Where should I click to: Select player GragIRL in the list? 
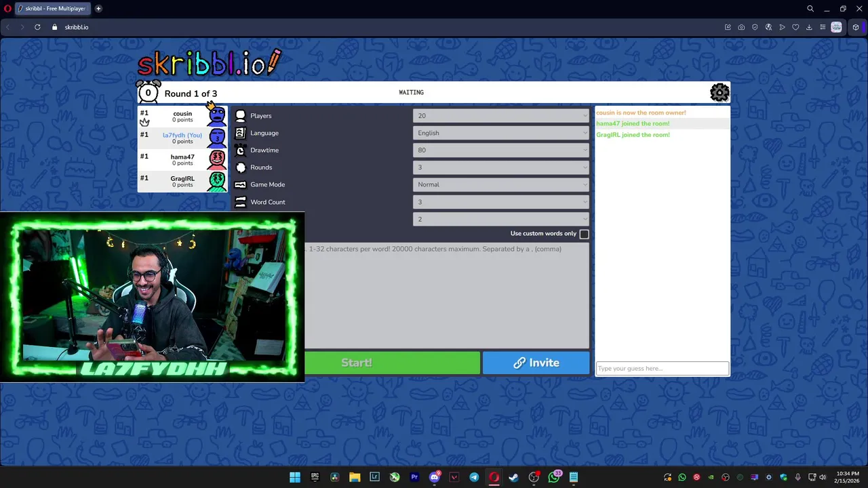point(182,182)
